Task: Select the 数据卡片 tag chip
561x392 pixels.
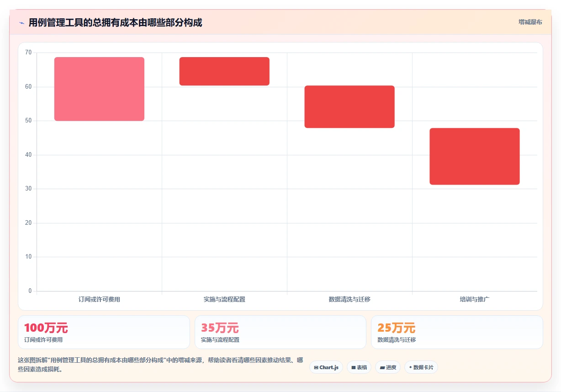Action: click(x=421, y=367)
